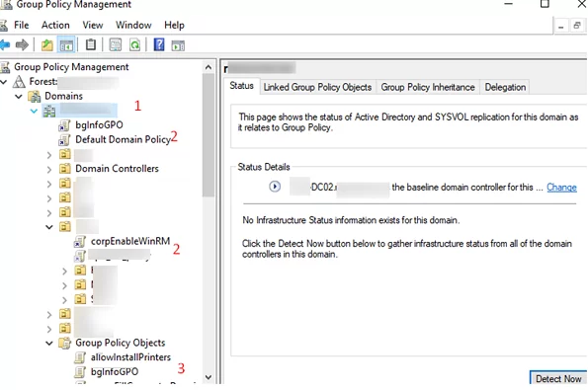Refresh the console view
The image size is (588, 390).
coord(134,45)
